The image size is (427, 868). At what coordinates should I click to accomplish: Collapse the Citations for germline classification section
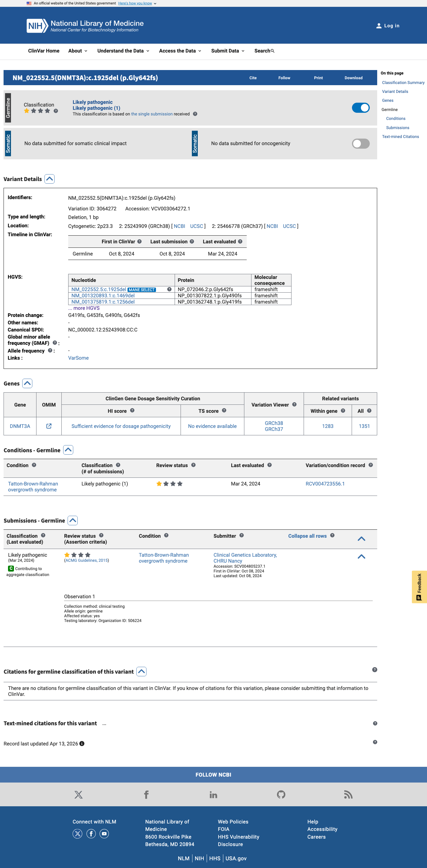[141, 672]
